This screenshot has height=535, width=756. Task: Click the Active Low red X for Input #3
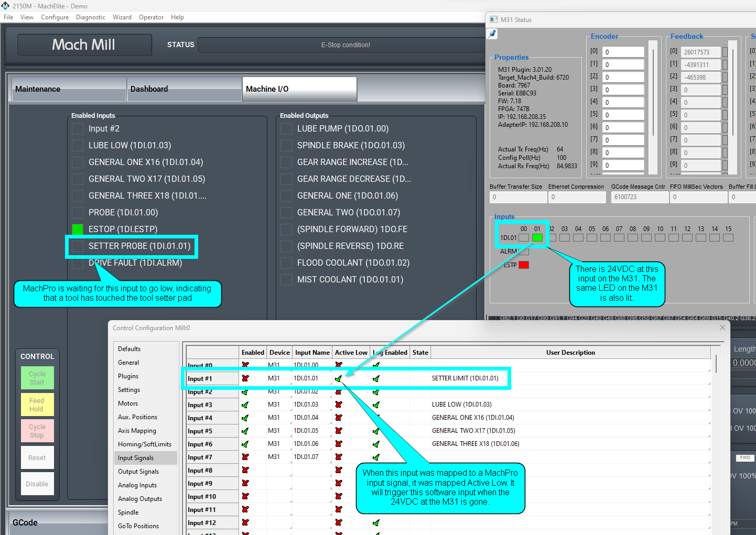pos(339,405)
